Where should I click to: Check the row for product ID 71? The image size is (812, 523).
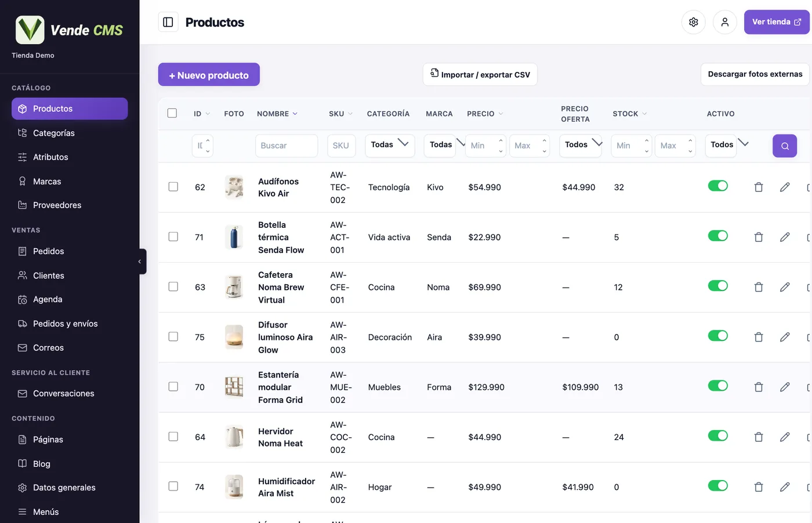[173, 237]
